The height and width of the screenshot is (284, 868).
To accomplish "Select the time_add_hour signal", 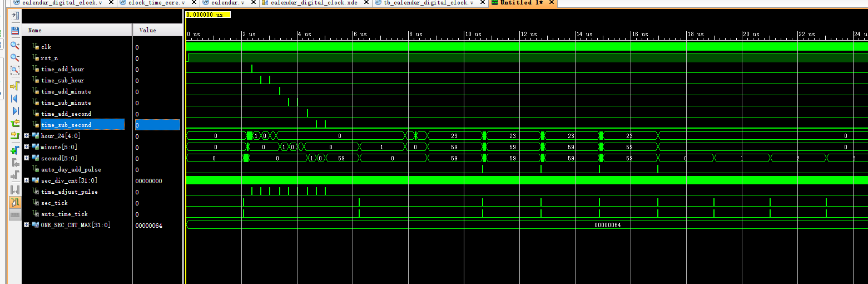I will point(62,69).
